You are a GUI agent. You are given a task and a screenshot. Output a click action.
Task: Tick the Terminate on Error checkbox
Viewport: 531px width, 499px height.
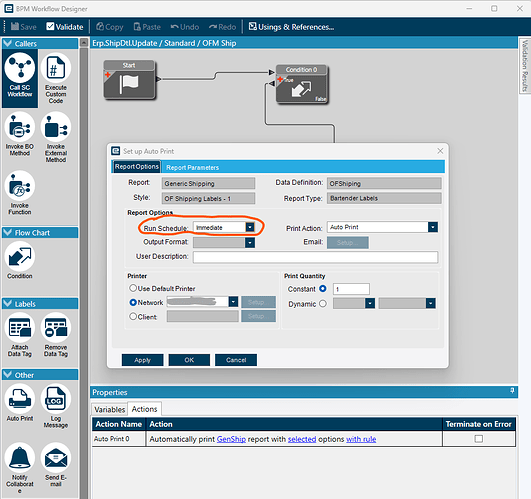click(x=479, y=439)
